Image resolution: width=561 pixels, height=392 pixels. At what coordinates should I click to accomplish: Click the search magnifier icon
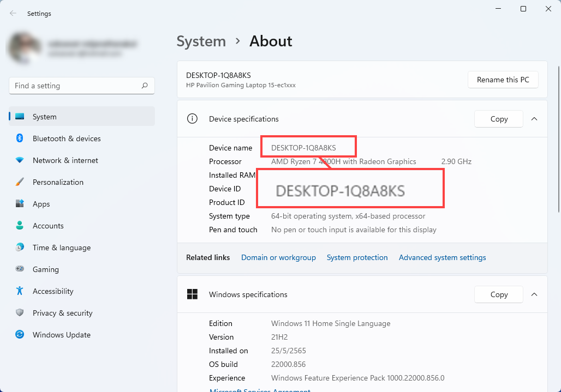(145, 86)
